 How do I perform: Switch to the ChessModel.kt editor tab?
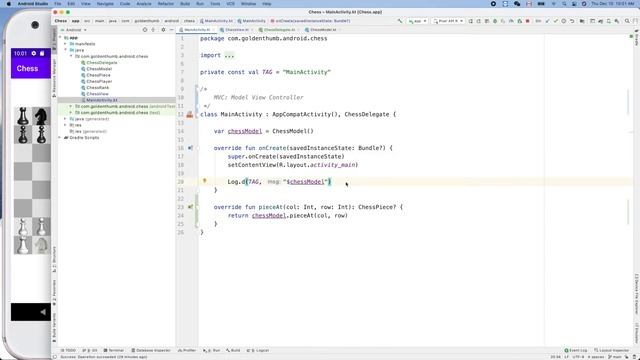(322, 30)
